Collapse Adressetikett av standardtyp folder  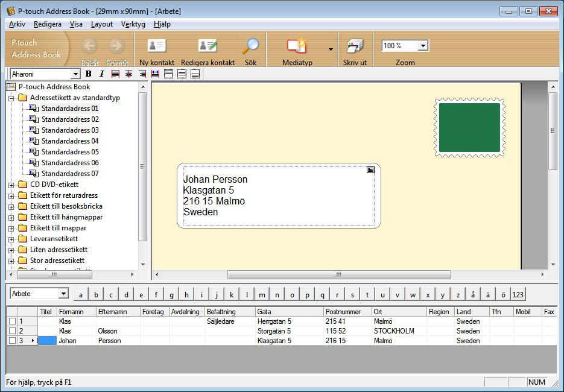11,98
